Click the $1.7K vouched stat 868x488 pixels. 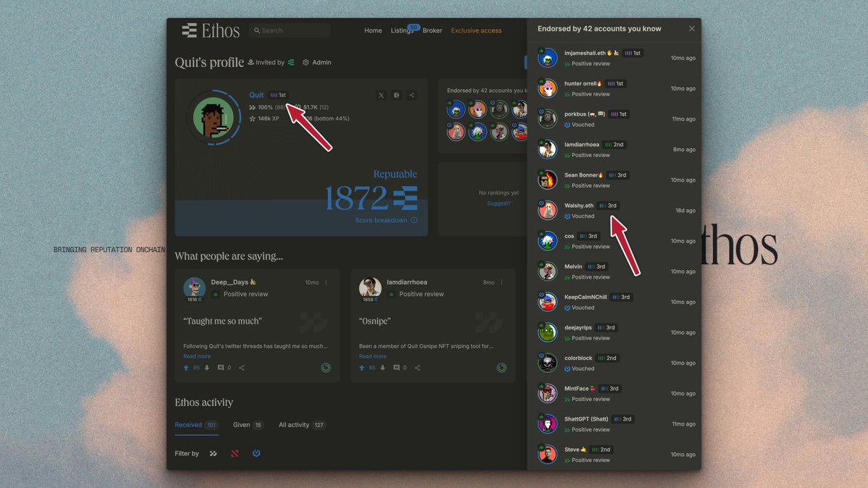pos(311,107)
